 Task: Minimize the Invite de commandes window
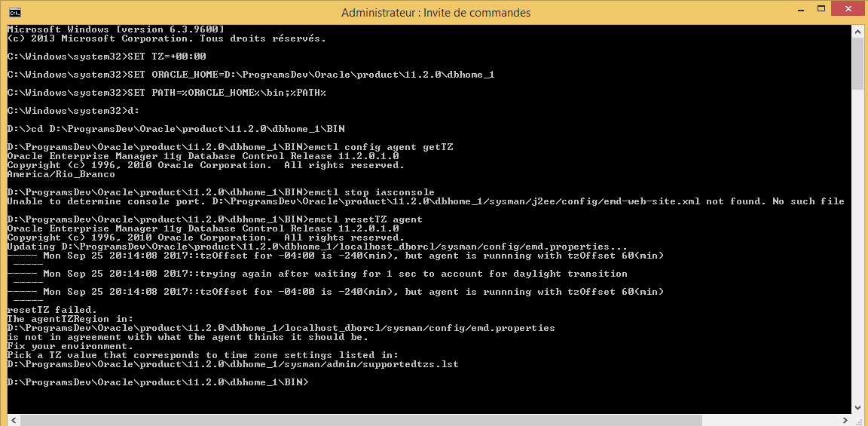click(778, 11)
